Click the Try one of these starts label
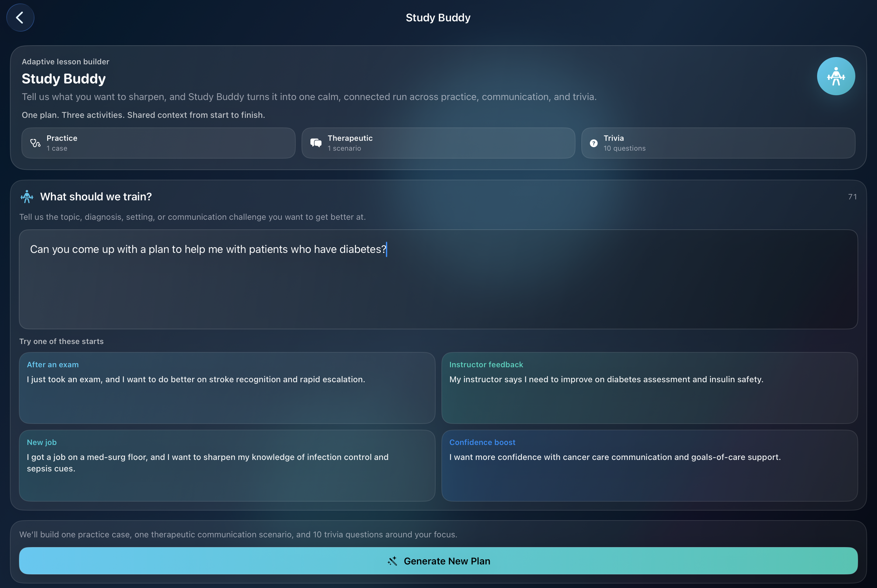The width and height of the screenshot is (877, 588). pyautogui.click(x=61, y=341)
